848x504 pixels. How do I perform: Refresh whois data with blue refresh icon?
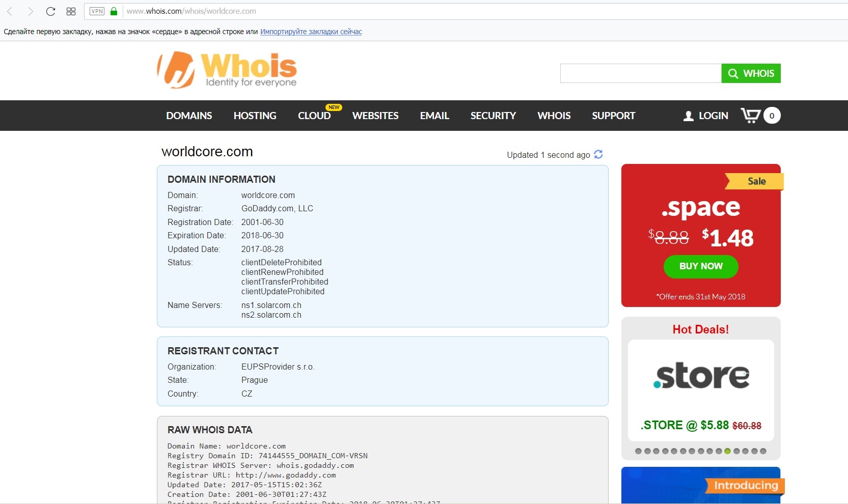[x=598, y=154]
